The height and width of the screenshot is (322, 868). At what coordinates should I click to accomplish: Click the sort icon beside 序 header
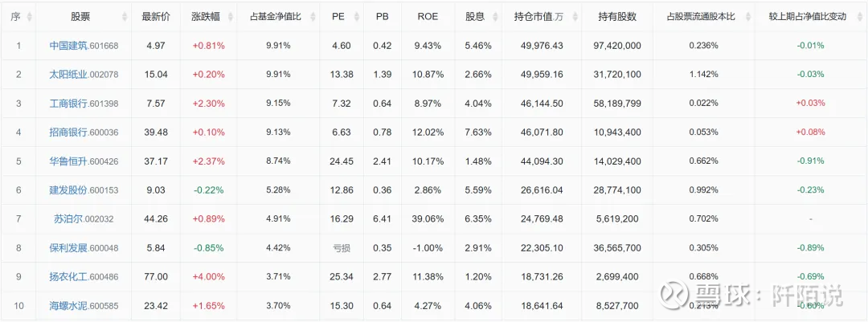point(30,17)
